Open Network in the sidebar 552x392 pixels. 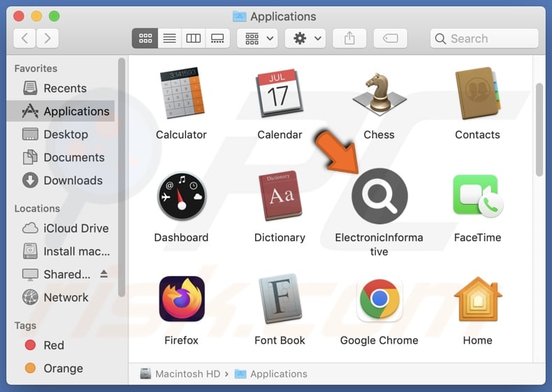tap(60, 298)
